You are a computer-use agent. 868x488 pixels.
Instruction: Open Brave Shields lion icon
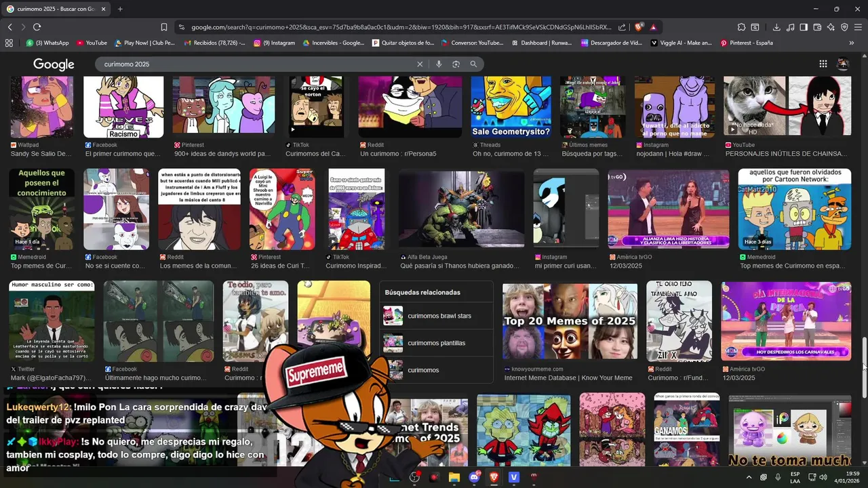(639, 27)
